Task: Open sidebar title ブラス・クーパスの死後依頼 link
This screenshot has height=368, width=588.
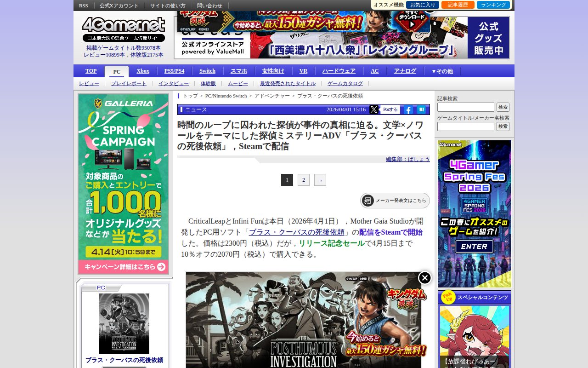Action: (124, 360)
